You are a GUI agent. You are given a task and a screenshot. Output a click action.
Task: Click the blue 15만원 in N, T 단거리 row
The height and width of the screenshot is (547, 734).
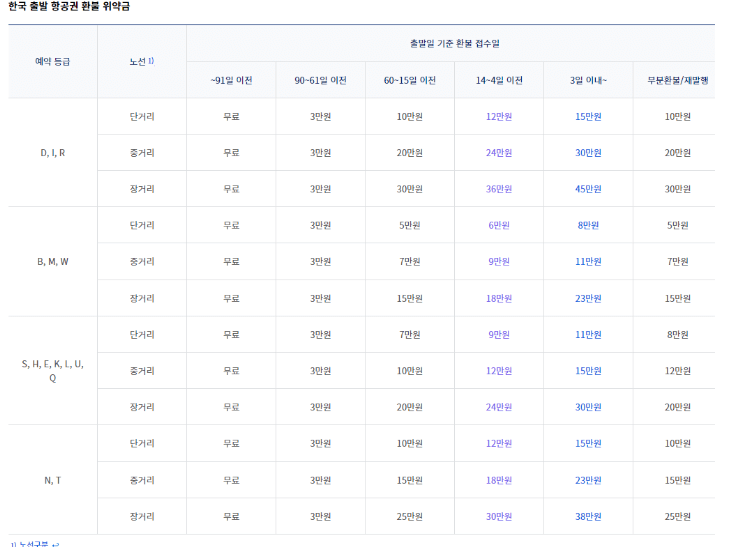588,443
